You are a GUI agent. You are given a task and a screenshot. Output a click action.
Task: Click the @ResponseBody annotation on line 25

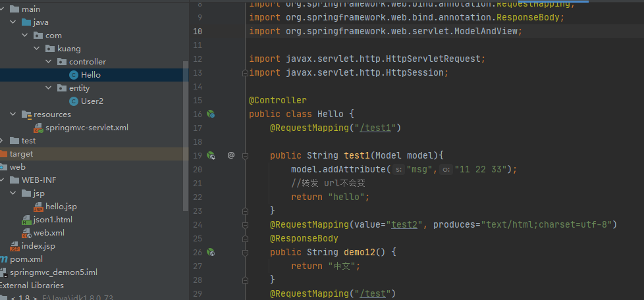(304, 238)
